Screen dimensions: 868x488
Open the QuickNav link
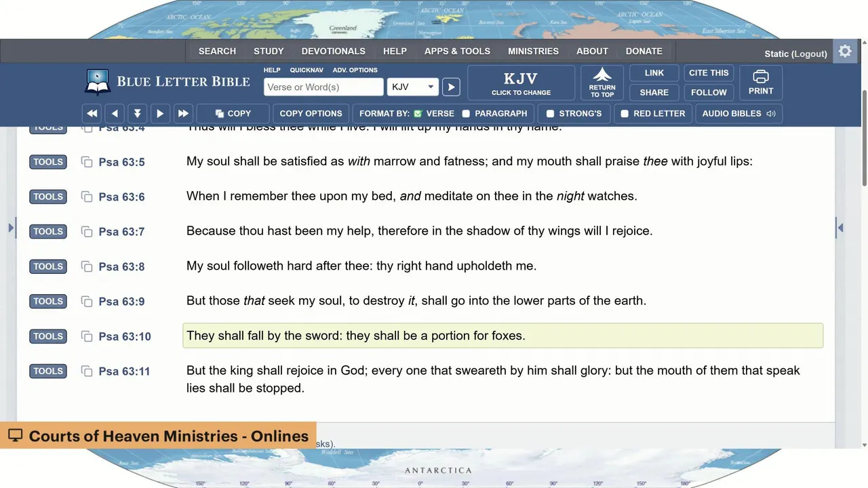coord(307,70)
